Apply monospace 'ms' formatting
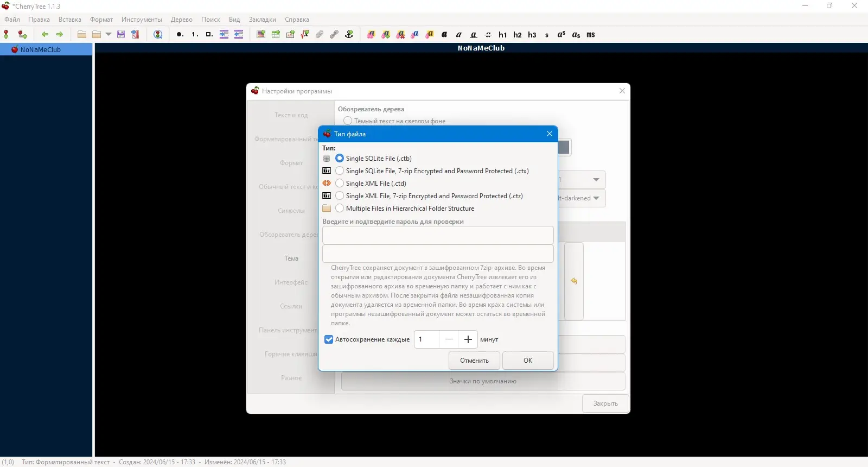 pyautogui.click(x=591, y=34)
